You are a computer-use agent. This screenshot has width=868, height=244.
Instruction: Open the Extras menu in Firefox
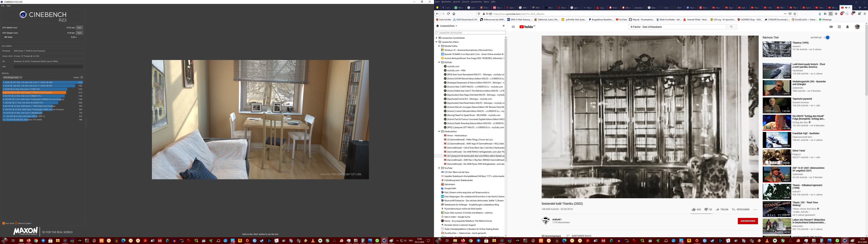(x=487, y=2)
